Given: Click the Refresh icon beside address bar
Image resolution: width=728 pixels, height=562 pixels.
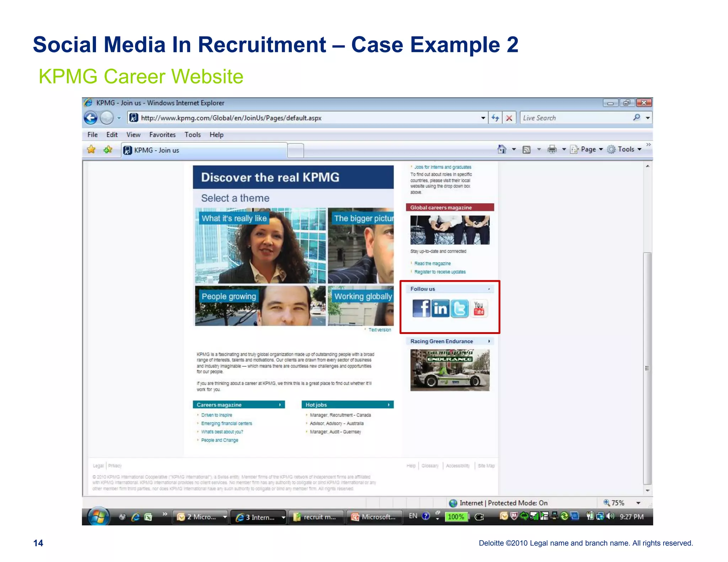Looking at the screenshot, I should 495,118.
